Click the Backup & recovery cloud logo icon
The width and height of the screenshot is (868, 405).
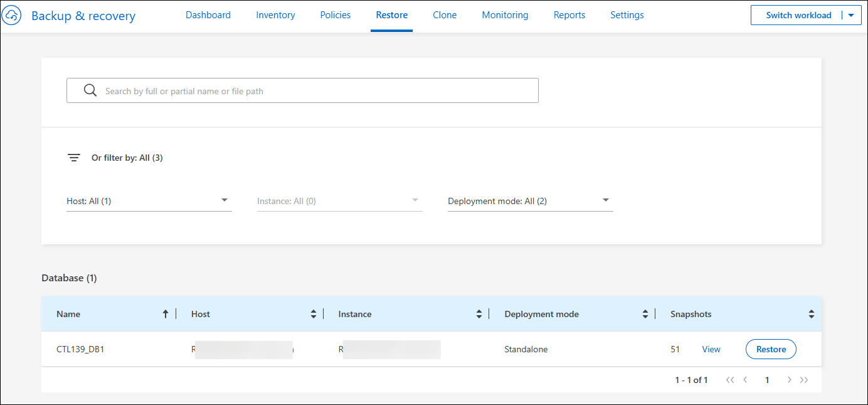click(13, 16)
